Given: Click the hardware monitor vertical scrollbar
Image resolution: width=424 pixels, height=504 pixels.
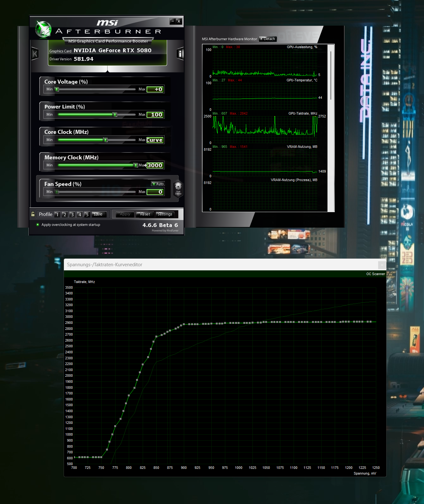Looking at the screenshot, I should click(331, 76).
